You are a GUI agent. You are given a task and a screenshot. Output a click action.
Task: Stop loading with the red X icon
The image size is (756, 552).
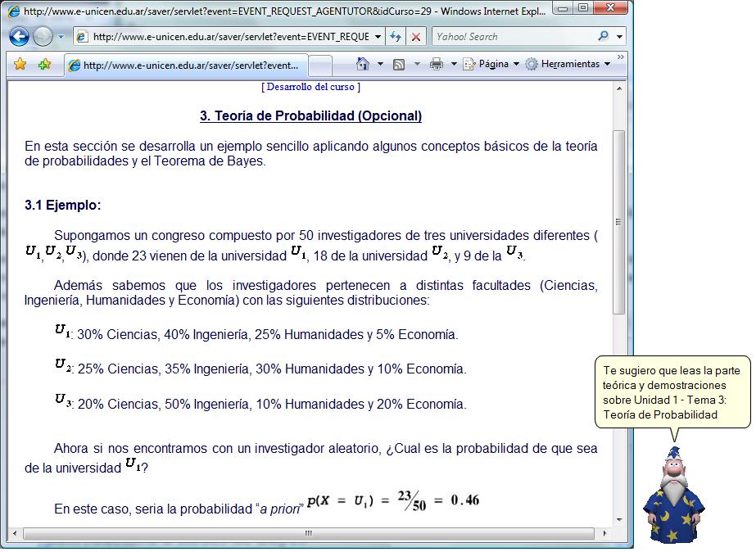(x=415, y=37)
